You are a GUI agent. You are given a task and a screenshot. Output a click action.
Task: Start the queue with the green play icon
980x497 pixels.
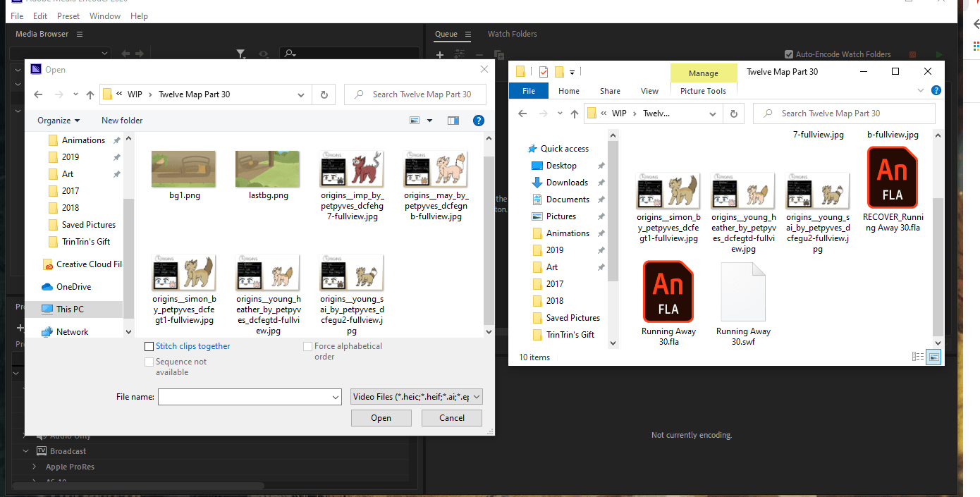coord(939,54)
